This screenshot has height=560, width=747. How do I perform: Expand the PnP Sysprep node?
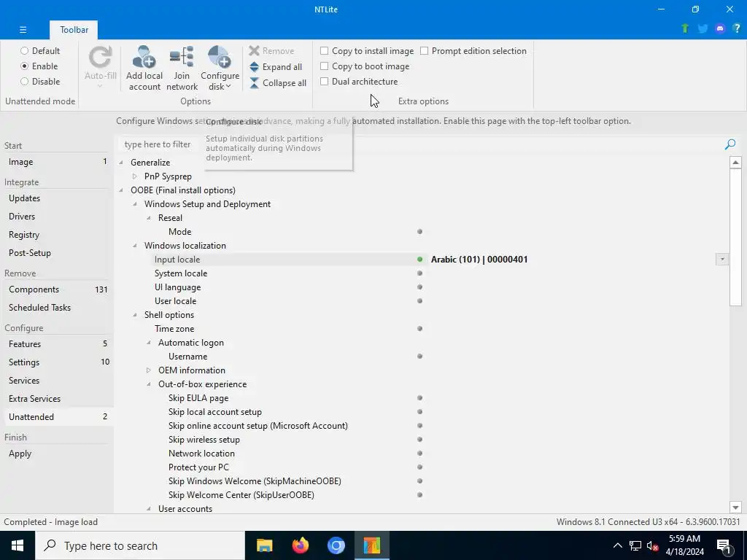point(135,176)
